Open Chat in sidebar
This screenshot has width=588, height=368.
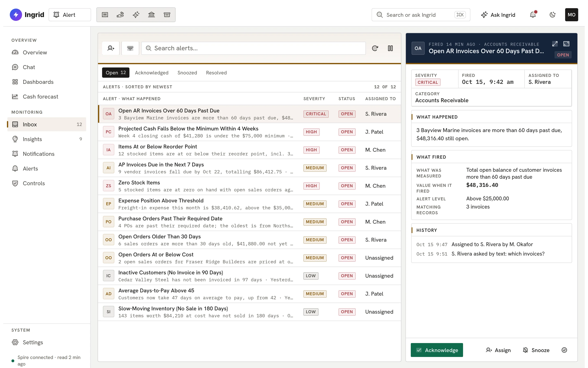[x=47, y=67]
